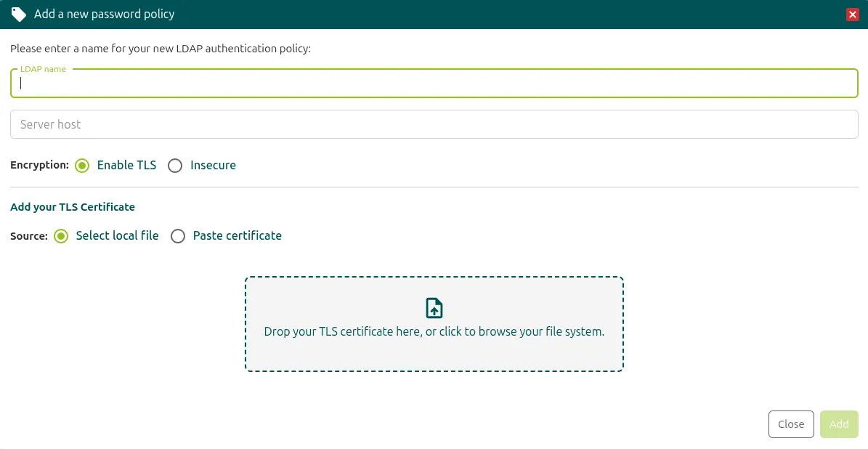The width and height of the screenshot is (868, 449).
Task: Click the Add button
Action: (839, 424)
